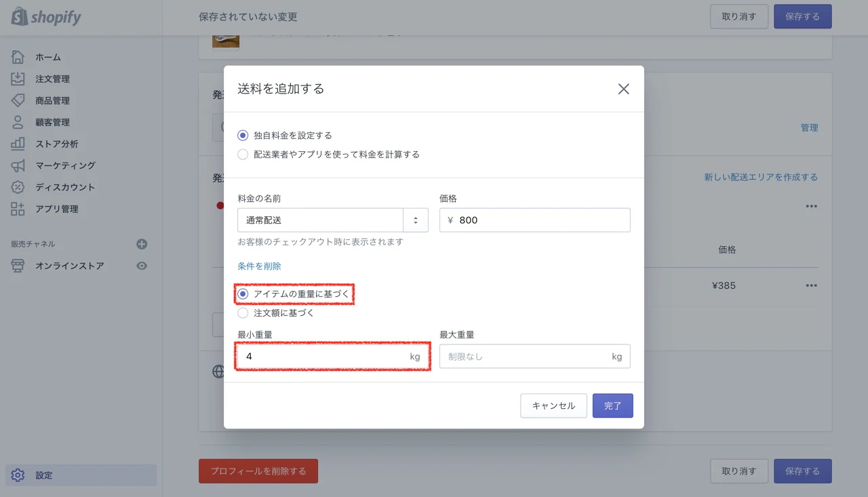Choose 配送業者やアプリを使って料金を計算する radio option
This screenshot has width=868, height=497.
point(243,155)
